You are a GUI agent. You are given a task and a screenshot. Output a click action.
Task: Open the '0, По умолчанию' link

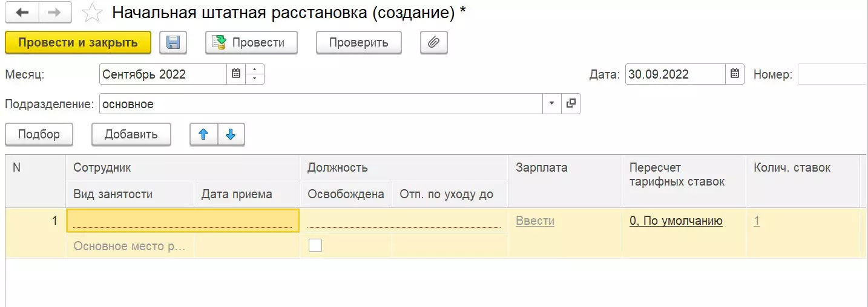pyautogui.click(x=676, y=221)
